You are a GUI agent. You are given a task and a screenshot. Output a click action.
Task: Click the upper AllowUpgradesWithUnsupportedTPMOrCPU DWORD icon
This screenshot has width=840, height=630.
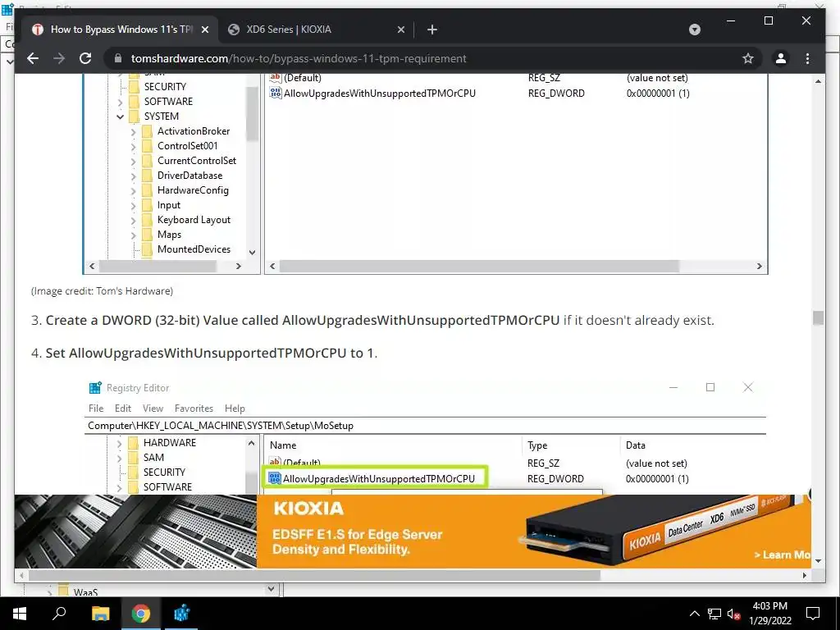(276, 94)
